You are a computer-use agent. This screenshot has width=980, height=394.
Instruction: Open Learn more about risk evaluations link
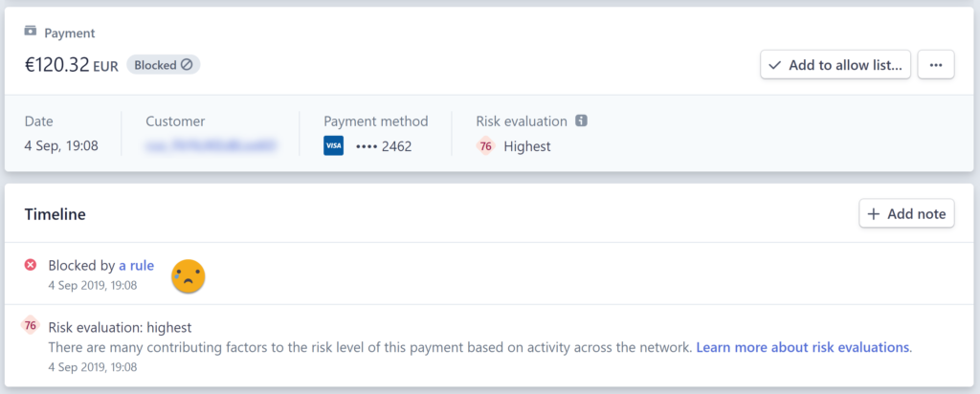point(803,347)
